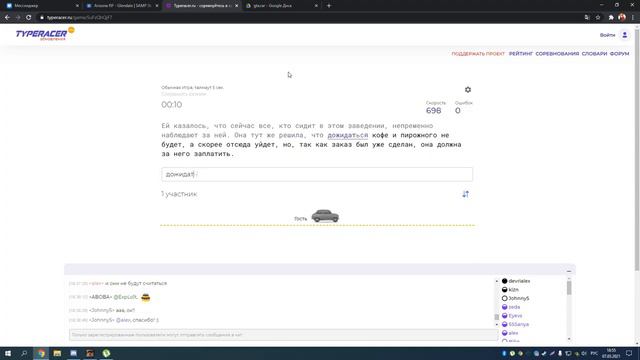Screen dimensions: 640x360
Task: Click the Bluetooth tray icon
Action: coord(504,353)
